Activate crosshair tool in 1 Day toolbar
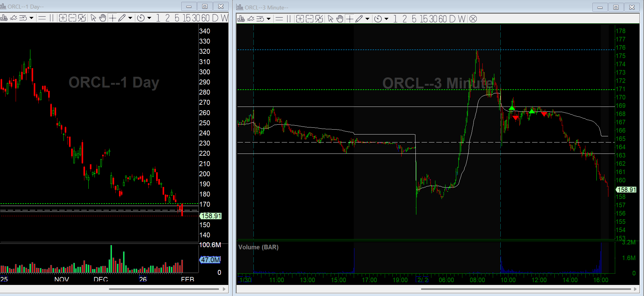 point(113,18)
